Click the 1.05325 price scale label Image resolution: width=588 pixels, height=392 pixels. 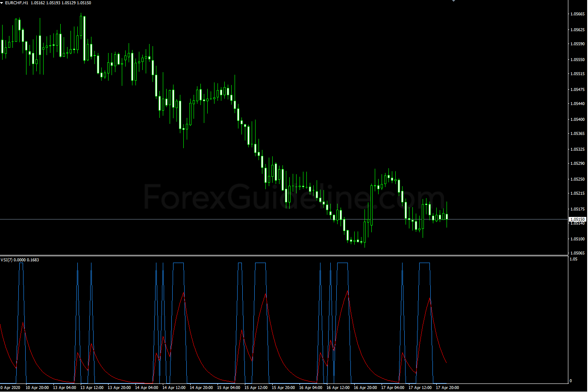pyautogui.click(x=577, y=149)
